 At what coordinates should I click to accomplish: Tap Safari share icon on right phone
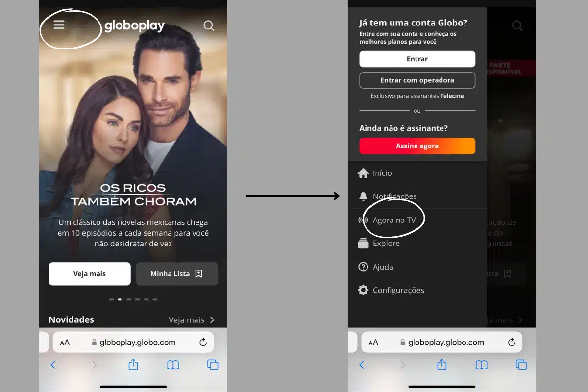pyautogui.click(x=442, y=365)
